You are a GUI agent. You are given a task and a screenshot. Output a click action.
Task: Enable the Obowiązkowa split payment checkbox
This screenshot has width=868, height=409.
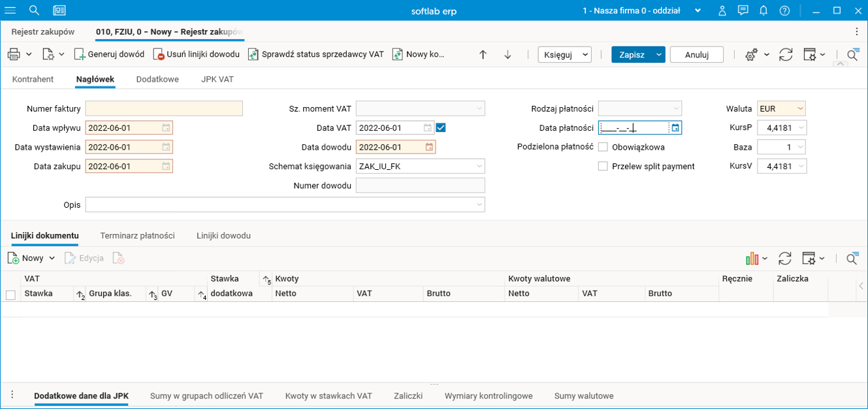point(603,147)
